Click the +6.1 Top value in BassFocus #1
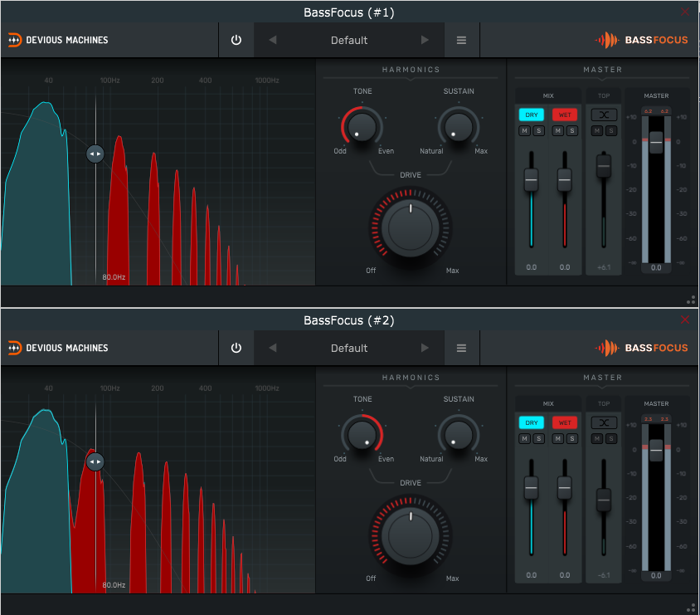Image resolution: width=700 pixels, height=615 pixels. [x=604, y=267]
